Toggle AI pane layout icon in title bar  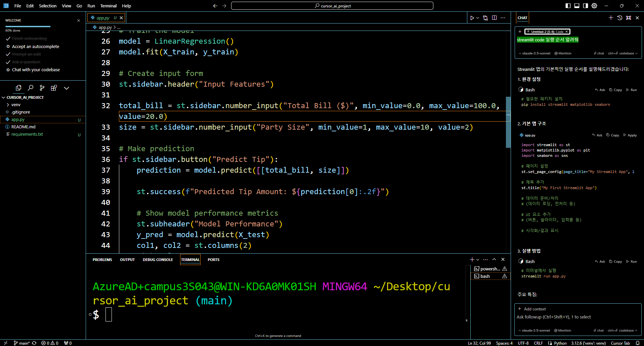click(x=586, y=6)
